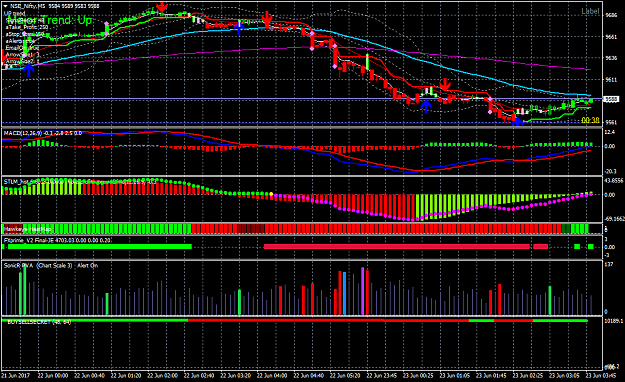Click the 22 Jun 01:20 time label
This screenshot has width=625, height=382.
tap(126, 376)
